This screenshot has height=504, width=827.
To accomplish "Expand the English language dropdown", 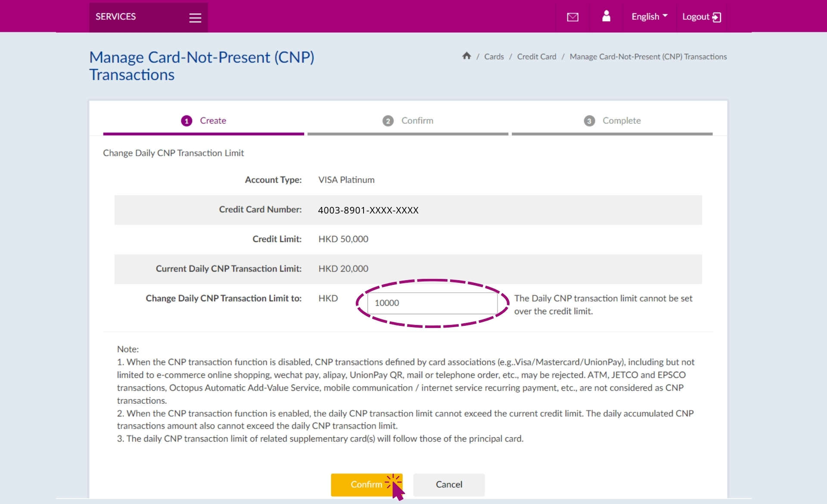I will coord(649,16).
